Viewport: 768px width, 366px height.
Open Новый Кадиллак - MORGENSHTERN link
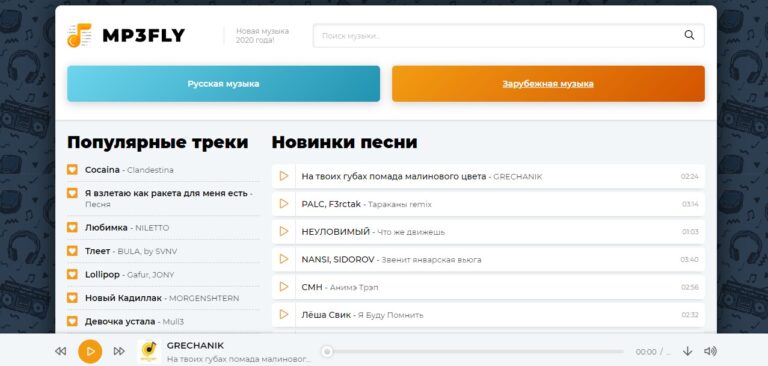click(162, 298)
